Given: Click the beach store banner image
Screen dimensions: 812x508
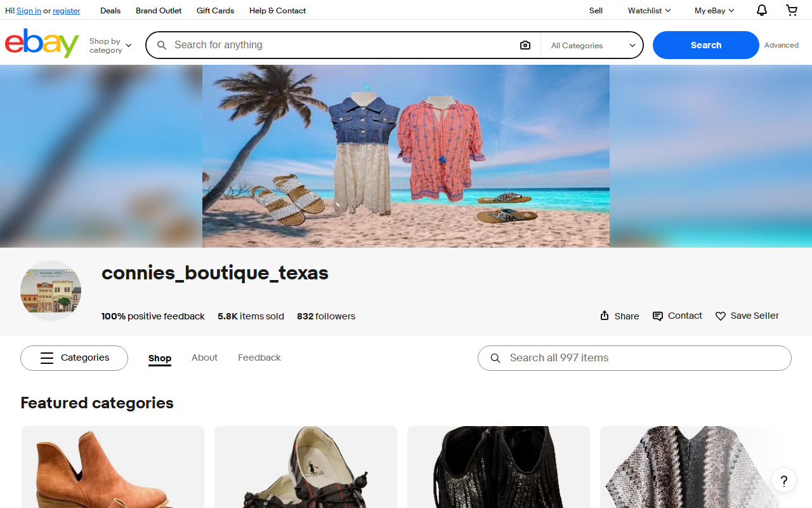Looking at the screenshot, I should pyautogui.click(x=406, y=156).
